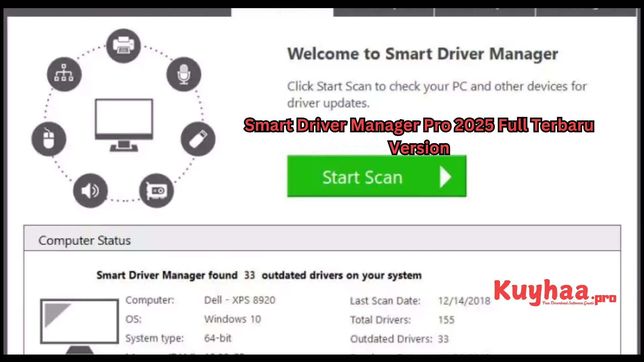Click the mouse device icon
The height and width of the screenshot is (362, 644).
click(49, 139)
